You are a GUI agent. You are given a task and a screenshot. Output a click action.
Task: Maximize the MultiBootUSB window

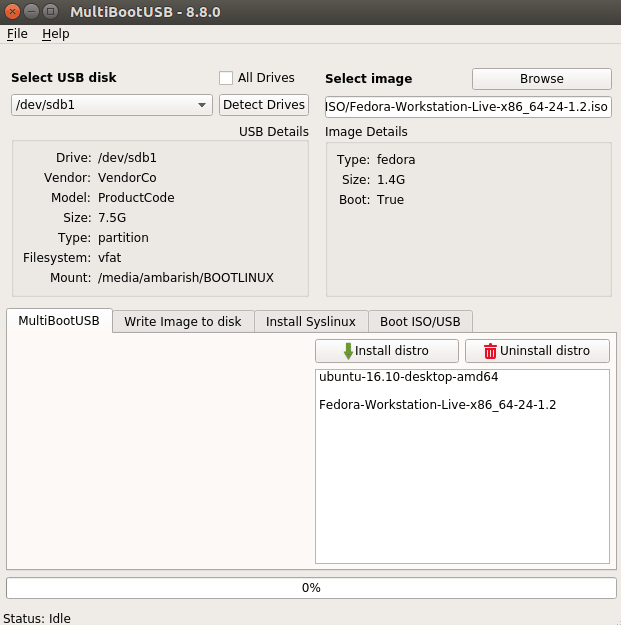click(x=50, y=11)
